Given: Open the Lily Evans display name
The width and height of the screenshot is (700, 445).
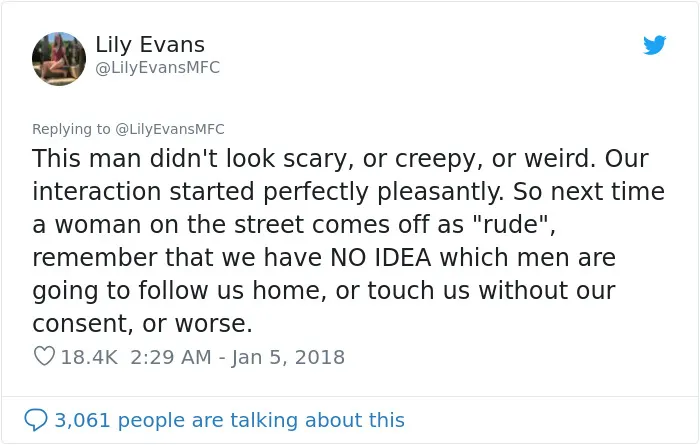Looking at the screenshot, I should click(x=150, y=44).
